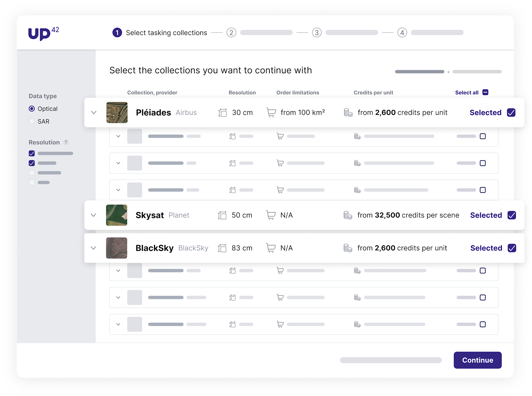Expand the BlackSky row chevron
The height and width of the screenshot is (396, 532).
(94, 248)
